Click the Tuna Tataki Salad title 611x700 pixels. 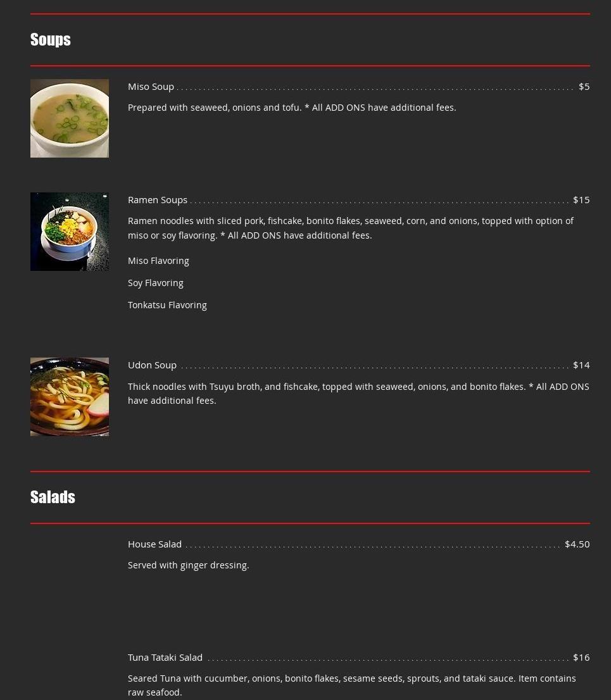pos(165,658)
